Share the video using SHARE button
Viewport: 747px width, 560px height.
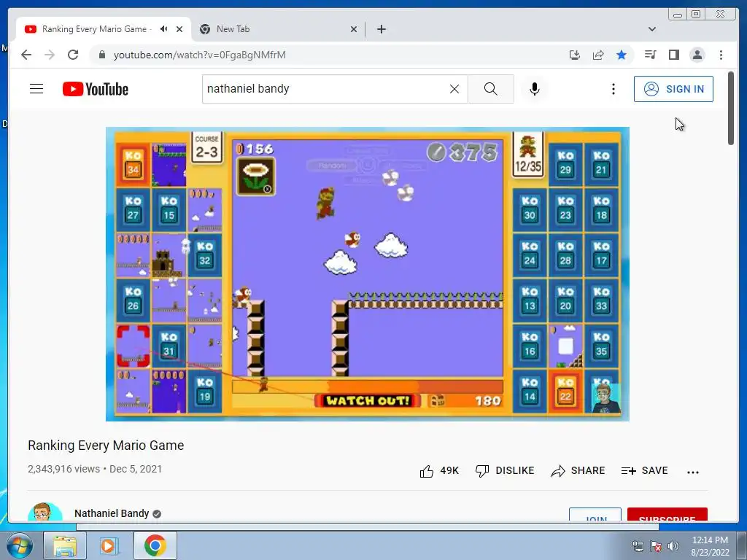point(578,471)
